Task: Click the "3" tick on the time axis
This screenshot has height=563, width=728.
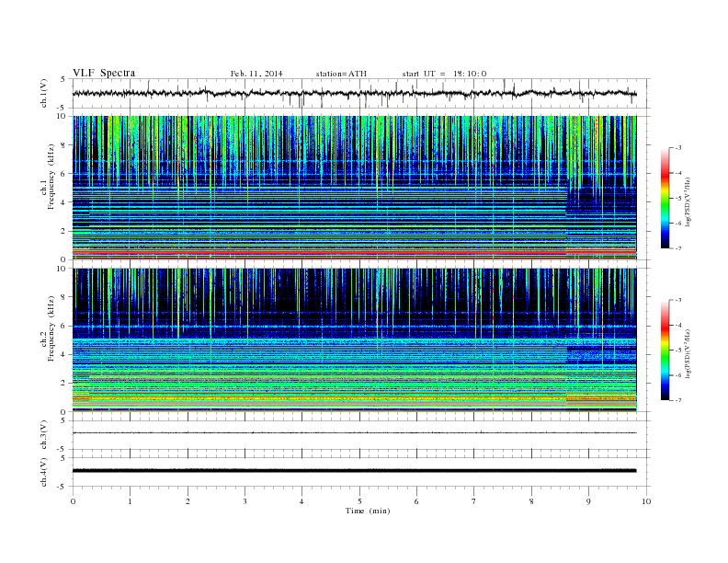Action: [x=245, y=501]
